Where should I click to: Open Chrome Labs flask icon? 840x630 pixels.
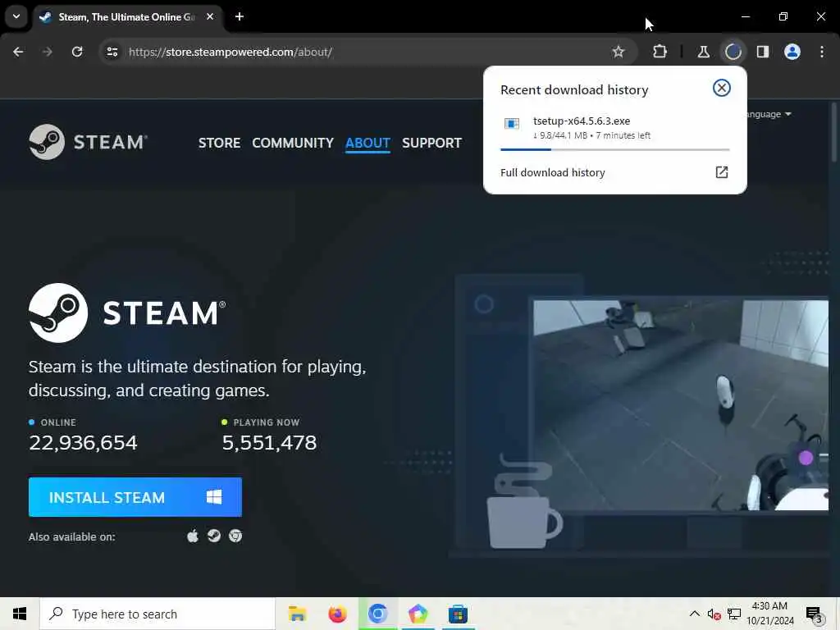703,52
